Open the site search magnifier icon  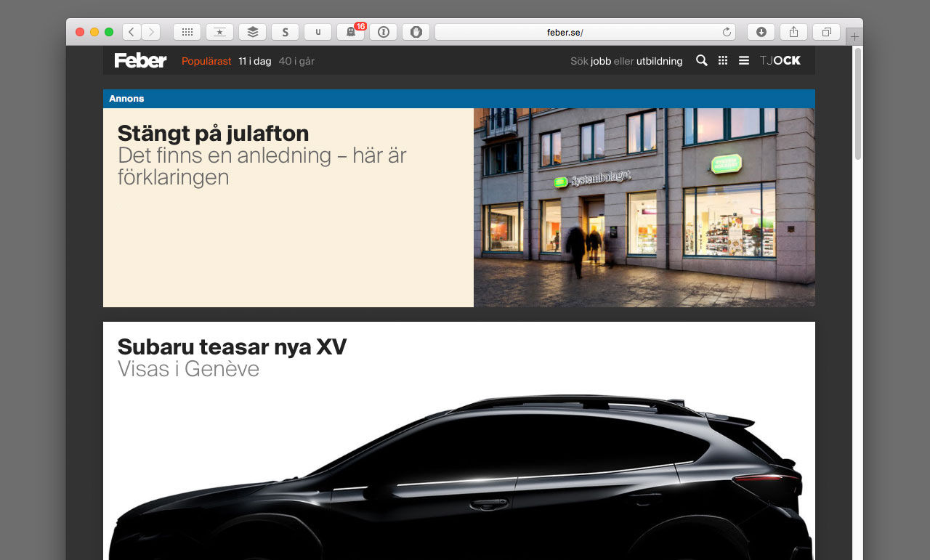(702, 60)
